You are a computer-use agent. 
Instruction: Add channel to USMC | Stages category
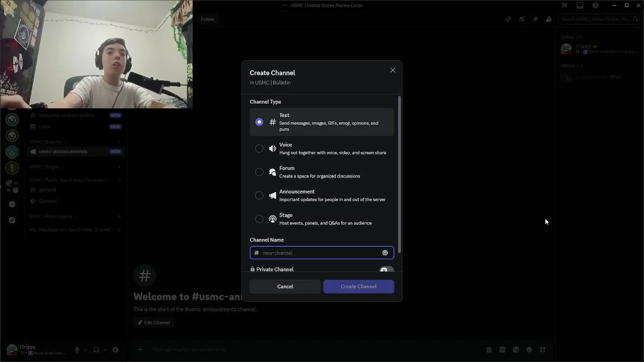[x=119, y=166]
